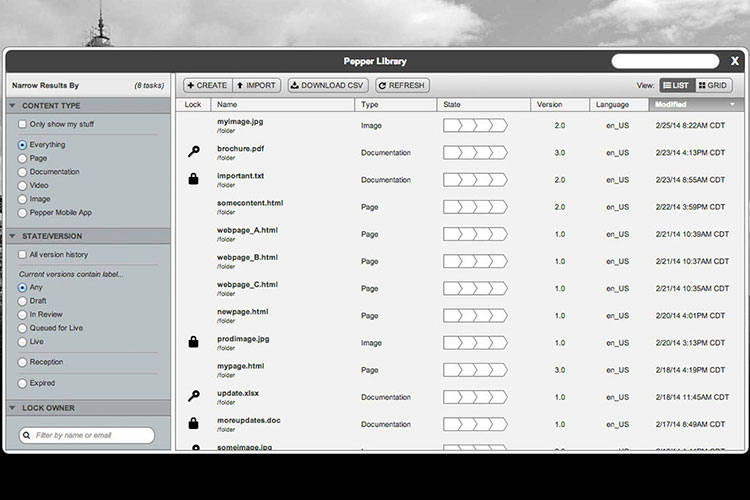Open webpage_C.html file entry
The width and height of the screenshot is (750, 500).
point(247,285)
